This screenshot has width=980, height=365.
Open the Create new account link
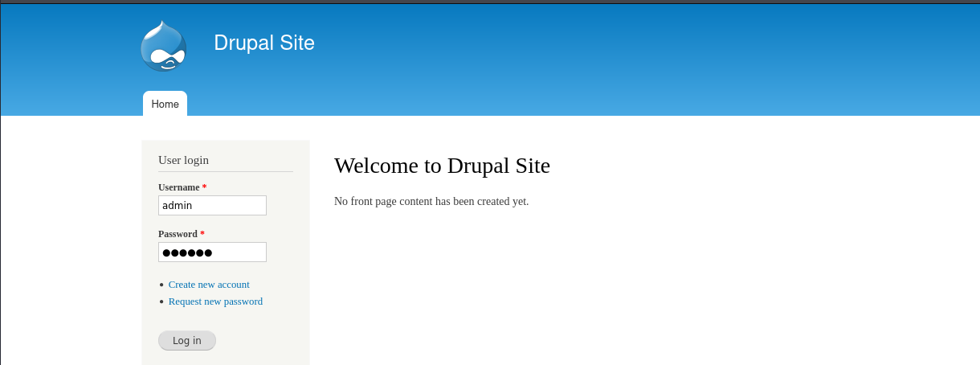209,285
